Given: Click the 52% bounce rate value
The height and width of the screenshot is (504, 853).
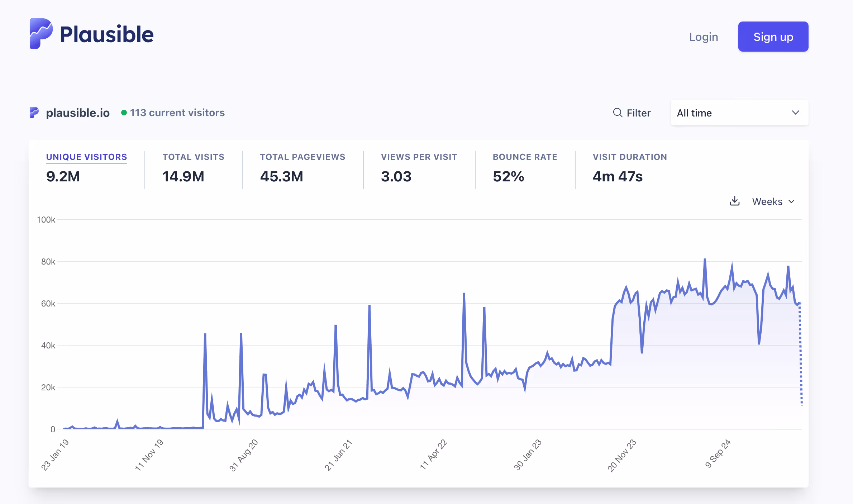Looking at the screenshot, I should click(508, 176).
